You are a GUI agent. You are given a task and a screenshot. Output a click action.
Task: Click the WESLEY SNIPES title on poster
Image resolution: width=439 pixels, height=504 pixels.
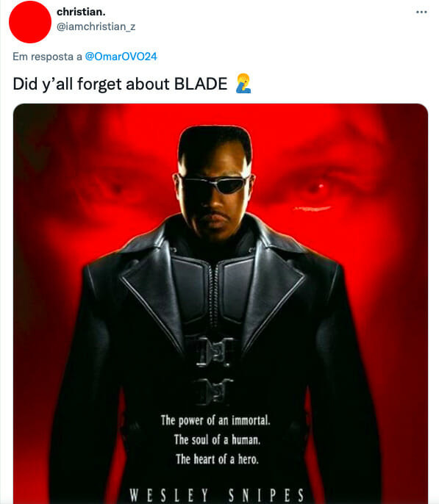[x=217, y=495]
